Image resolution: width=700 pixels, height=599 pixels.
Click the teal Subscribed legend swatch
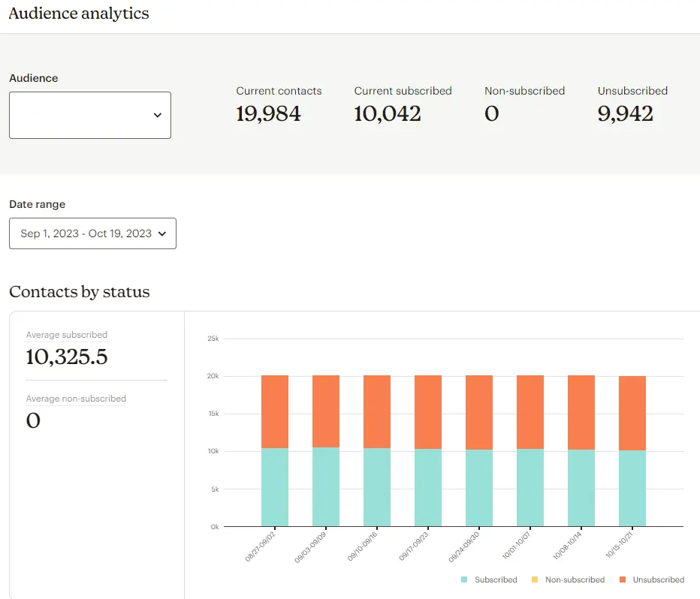click(x=464, y=579)
